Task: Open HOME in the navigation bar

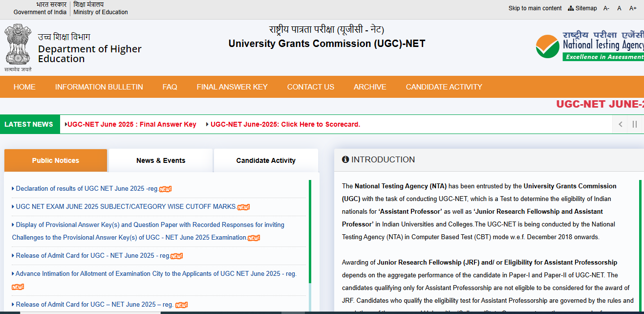Action: click(x=24, y=87)
